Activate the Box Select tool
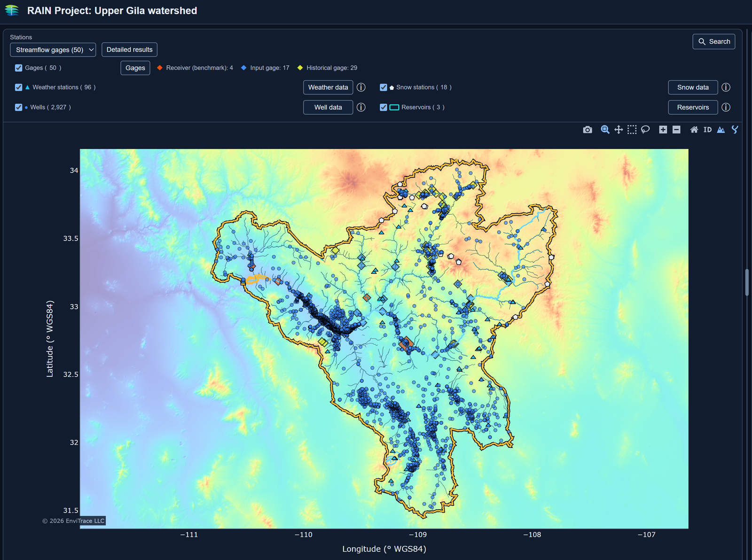 click(632, 130)
